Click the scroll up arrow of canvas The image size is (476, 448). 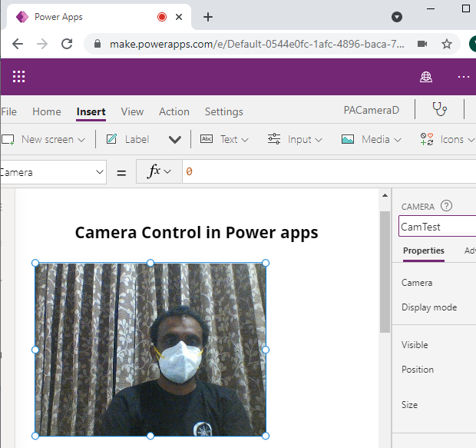385,195
